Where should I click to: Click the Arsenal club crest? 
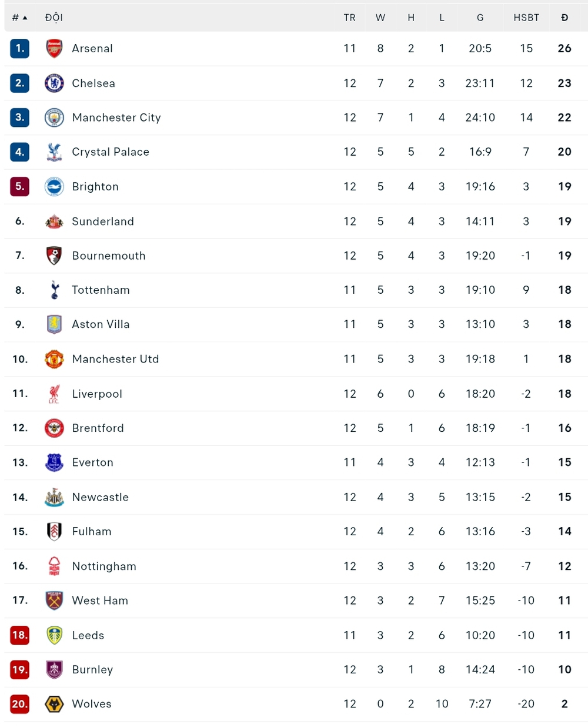click(x=54, y=48)
